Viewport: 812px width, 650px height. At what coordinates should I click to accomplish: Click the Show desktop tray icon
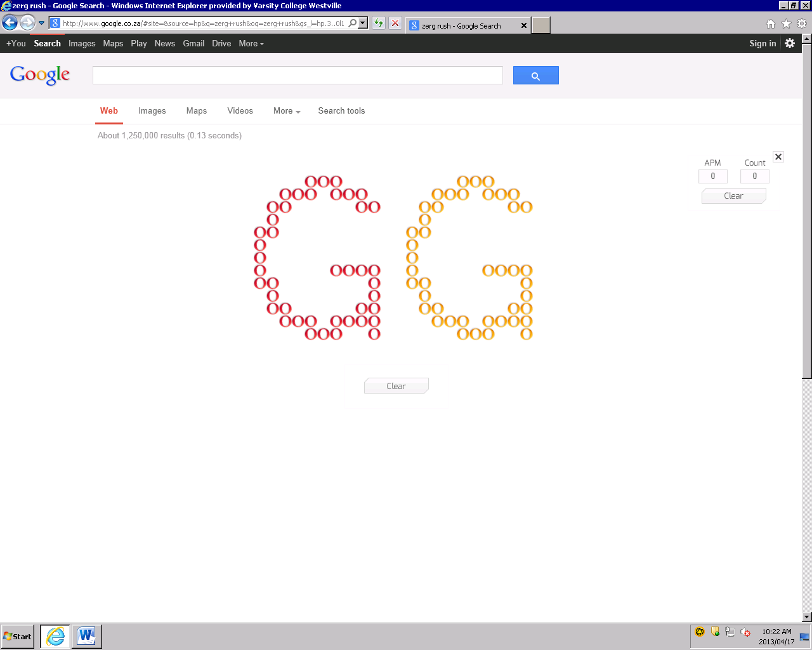[x=804, y=637]
